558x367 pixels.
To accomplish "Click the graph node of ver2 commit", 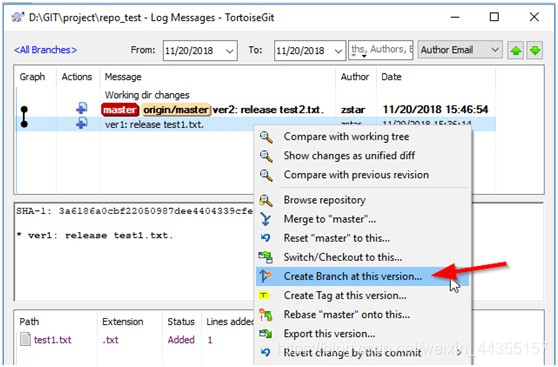I will [24, 109].
